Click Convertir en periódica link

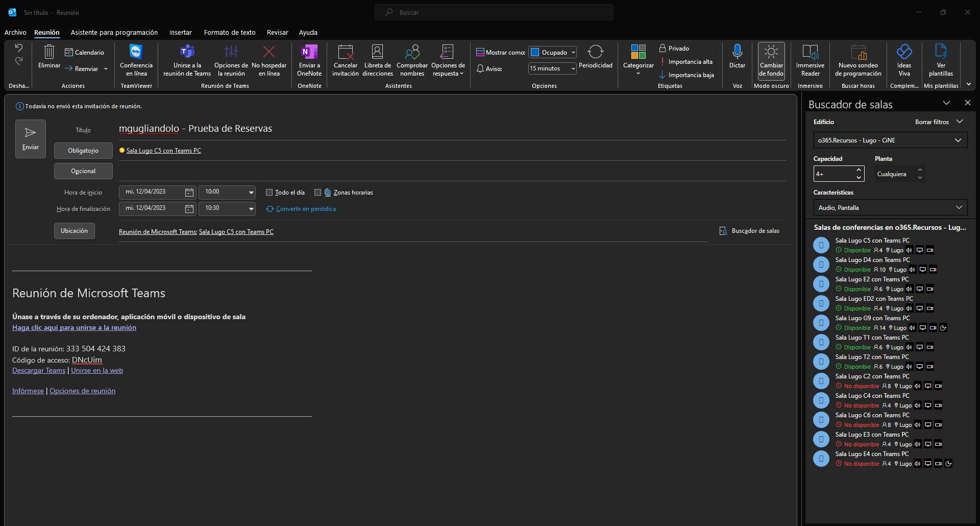[x=301, y=209]
